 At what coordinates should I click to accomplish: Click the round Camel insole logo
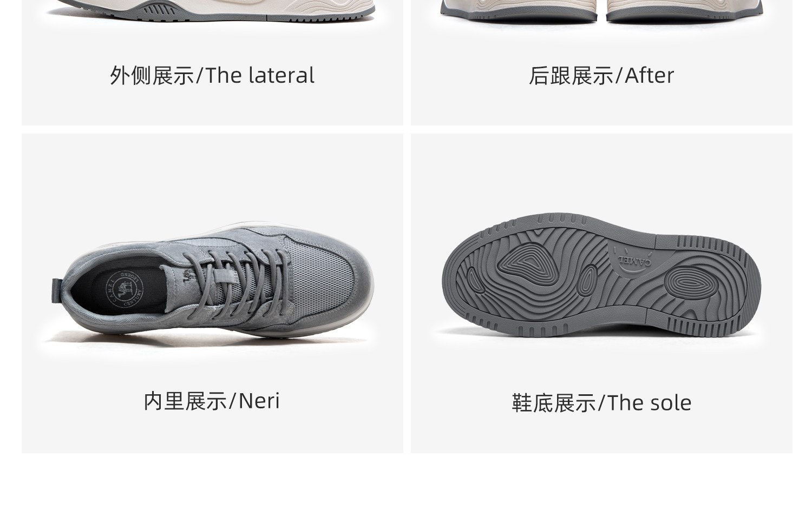tap(125, 290)
